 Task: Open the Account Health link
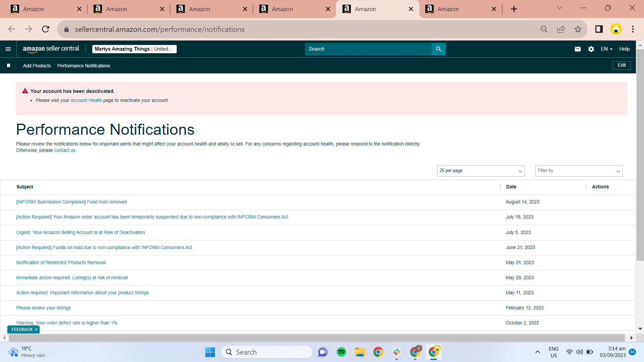pyautogui.click(x=86, y=100)
